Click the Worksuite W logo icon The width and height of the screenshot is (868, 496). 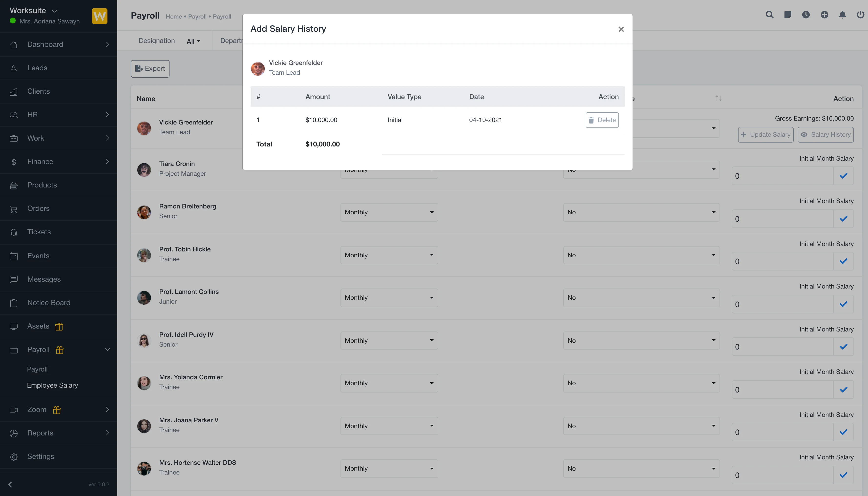(99, 16)
